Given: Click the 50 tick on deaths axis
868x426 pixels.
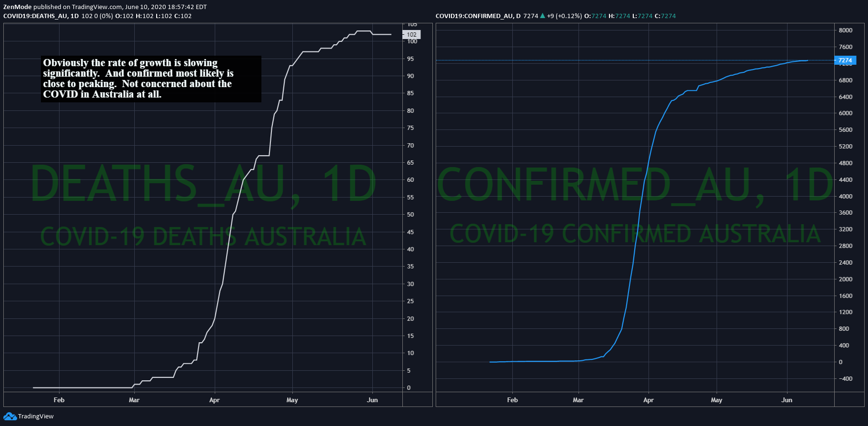Looking at the screenshot, I should (410, 214).
